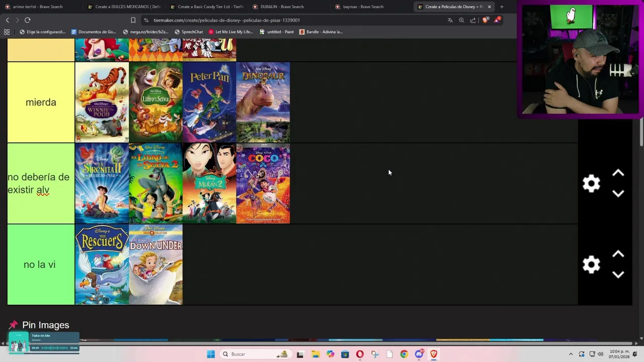The height and width of the screenshot is (362, 644).
Task: Select the Coco poster
Action: coord(263,184)
